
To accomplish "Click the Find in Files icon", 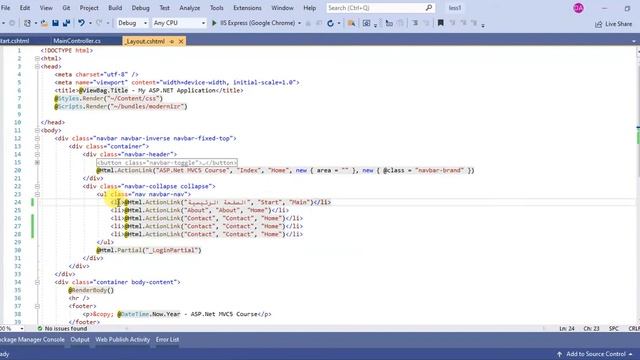I will point(351,23).
